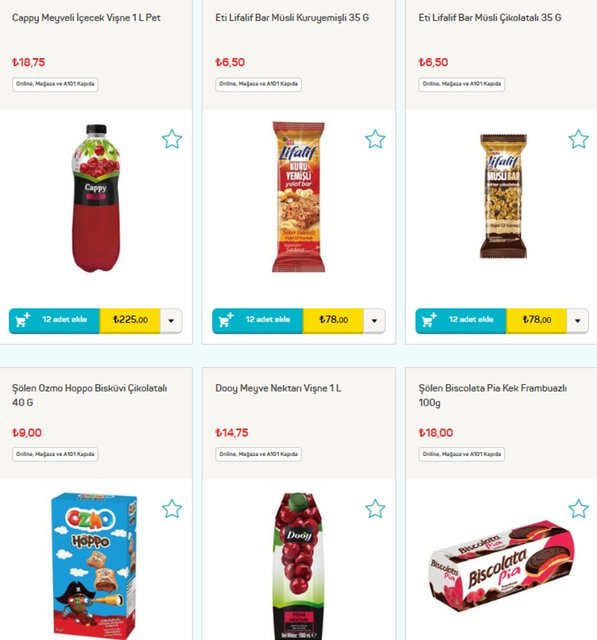Click availability tag under ₺14,75 Dooy price
The image size is (597, 640).
[258, 454]
